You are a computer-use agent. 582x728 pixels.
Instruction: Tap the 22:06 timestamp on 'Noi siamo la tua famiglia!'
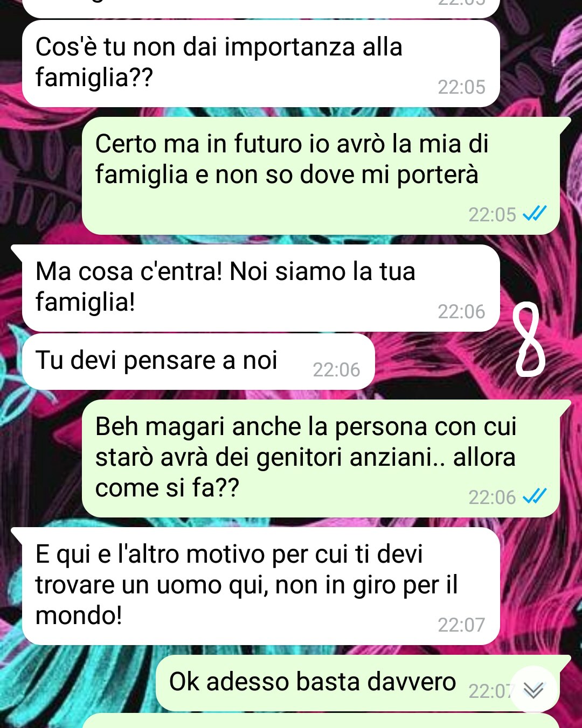click(x=461, y=311)
